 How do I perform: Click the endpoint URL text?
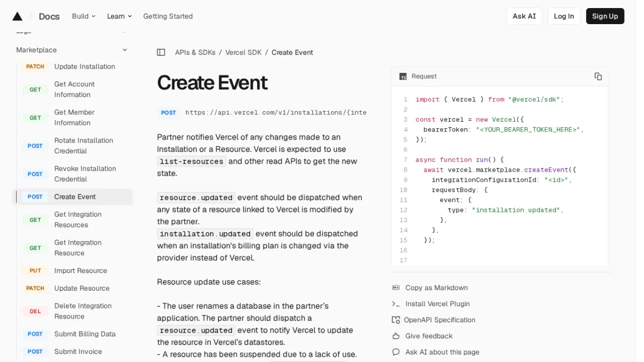coord(276,113)
